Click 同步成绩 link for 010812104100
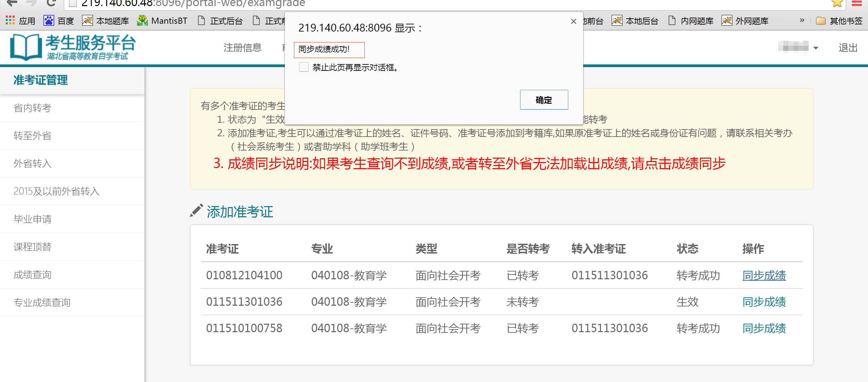Image resolution: width=868 pixels, height=382 pixels. coord(764,276)
